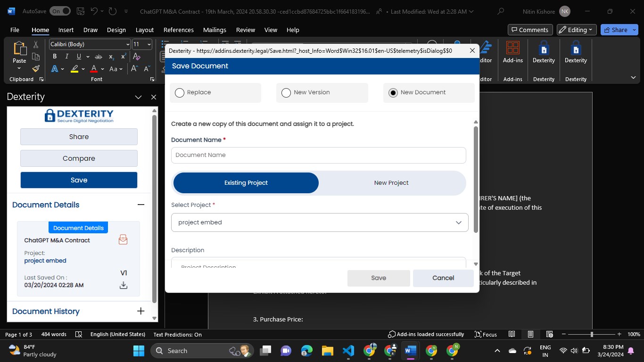Click the first Dexterity ribbon icon
This screenshot has width=644, height=362.
(x=544, y=52)
